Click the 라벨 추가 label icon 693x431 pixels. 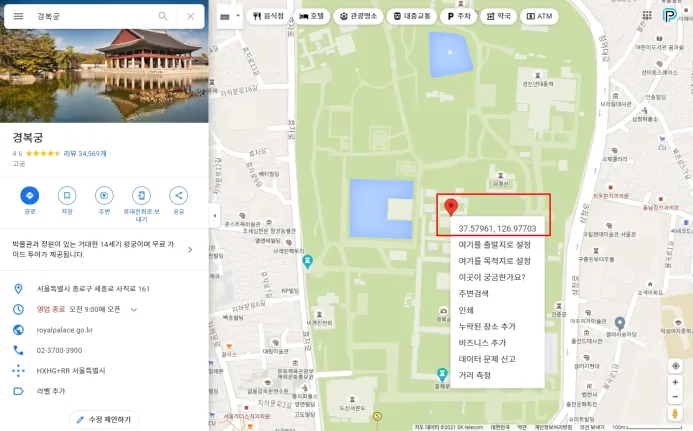pyautogui.click(x=18, y=391)
